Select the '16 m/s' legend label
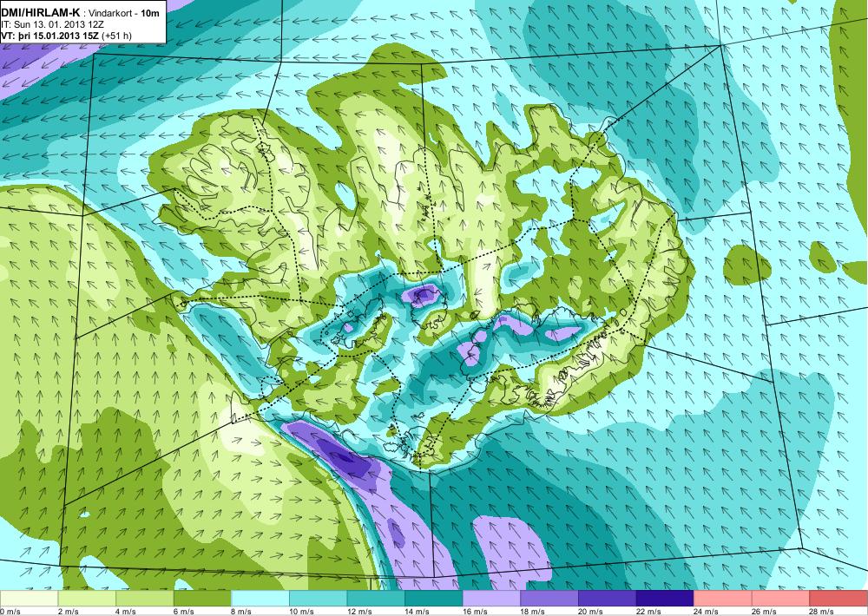 (475, 612)
